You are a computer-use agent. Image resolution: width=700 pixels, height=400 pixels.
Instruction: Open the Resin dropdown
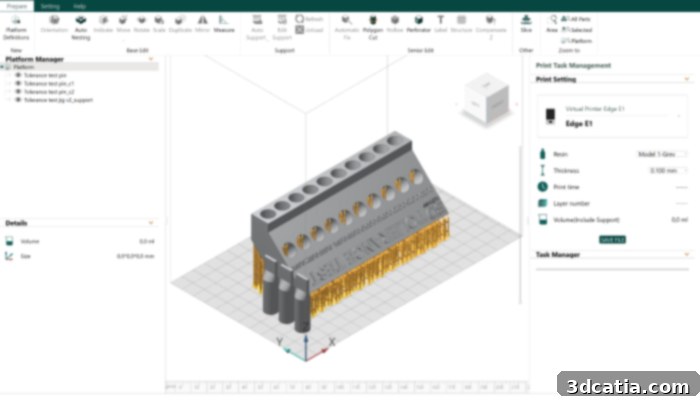coord(662,154)
